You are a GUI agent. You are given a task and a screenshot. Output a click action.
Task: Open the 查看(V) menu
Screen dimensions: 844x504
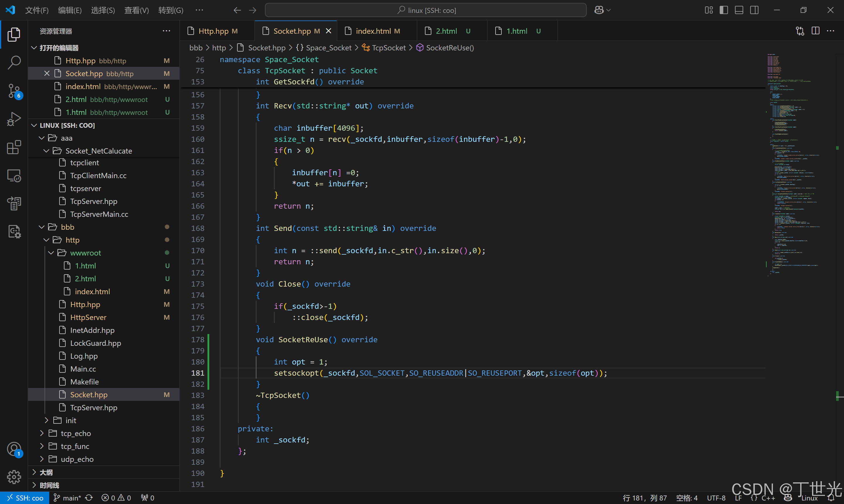(x=136, y=10)
